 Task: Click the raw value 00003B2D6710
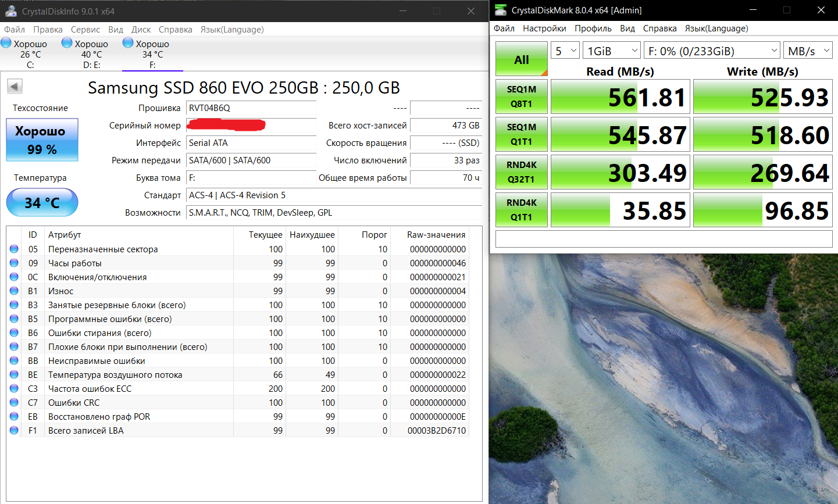pyautogui.click(x=437, y=431)
